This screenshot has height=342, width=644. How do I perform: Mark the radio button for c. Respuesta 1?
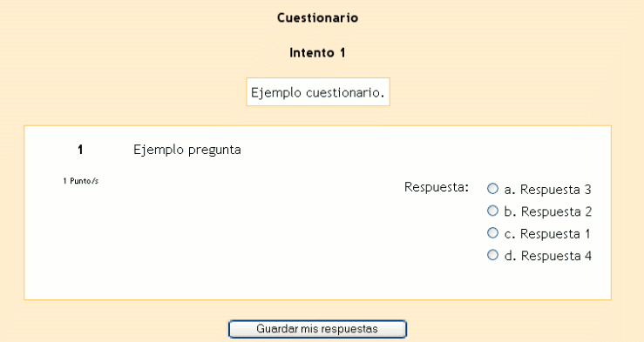click(492, 233)
